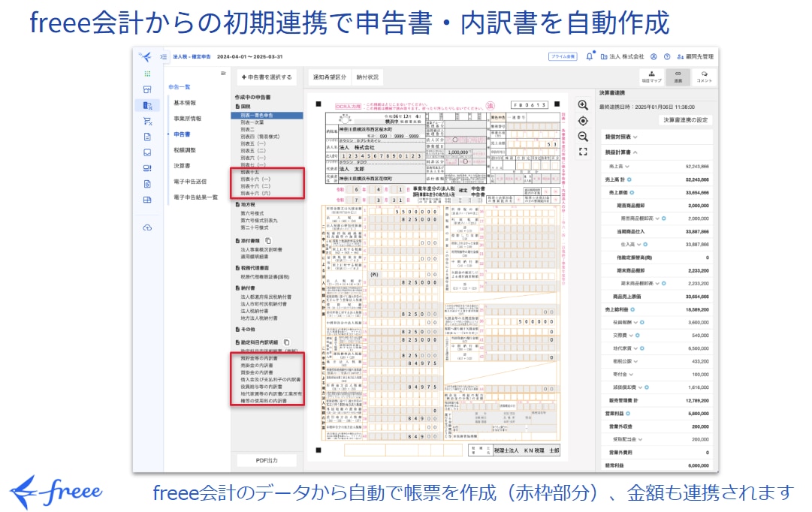Open the user account circle icon
Screen dimensions: 812x512
pyautogui.click(x=654, y=56)
